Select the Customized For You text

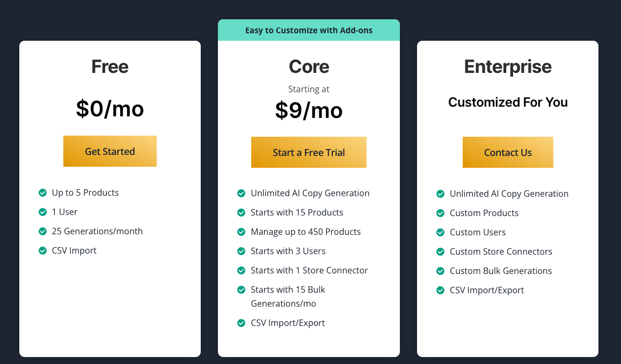[x=508, y=102]
